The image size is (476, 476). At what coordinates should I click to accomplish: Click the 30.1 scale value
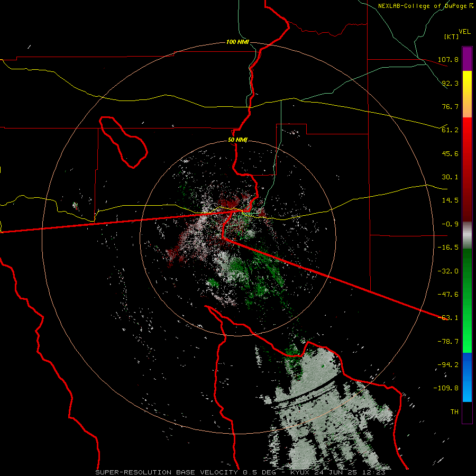450,177
